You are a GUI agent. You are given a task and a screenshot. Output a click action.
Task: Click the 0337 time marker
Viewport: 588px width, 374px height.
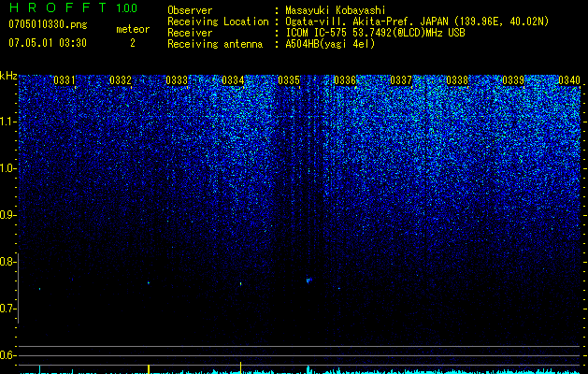(401, 80)
